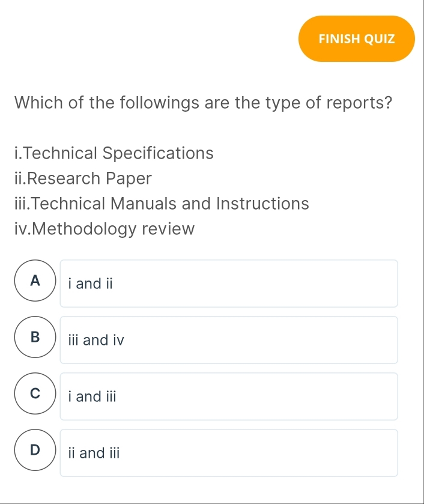Click the list item 'Technical Specifications'
Image resolution: width=424 pixels, height=504 pixels.
coord(114,154)
